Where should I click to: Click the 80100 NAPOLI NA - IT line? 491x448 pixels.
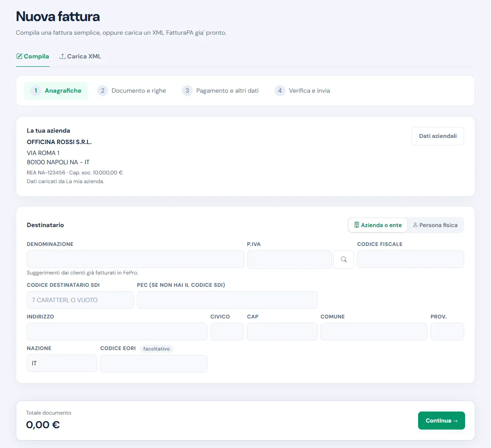(x=58, y=162)
